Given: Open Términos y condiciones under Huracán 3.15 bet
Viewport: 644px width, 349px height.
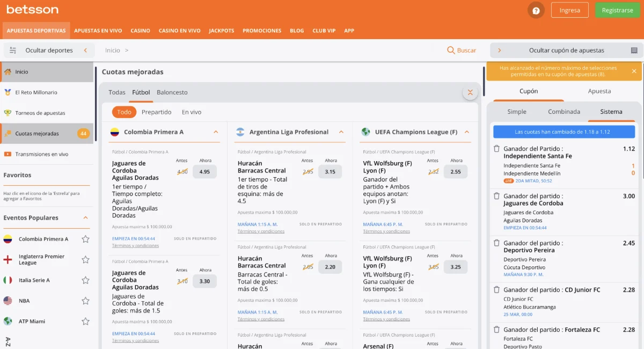Looking at the screenshot, I should (x=261, y=231).
